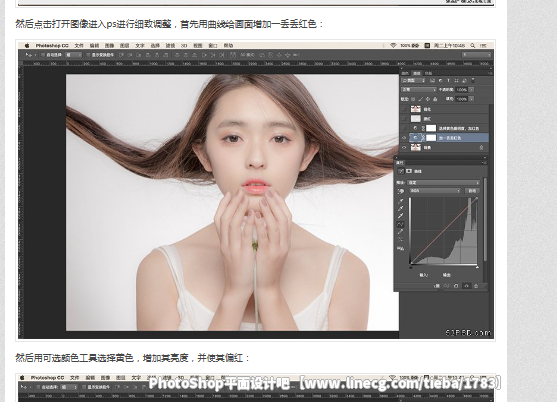Enable the auto-select checkbox

(x=43, y=55)
